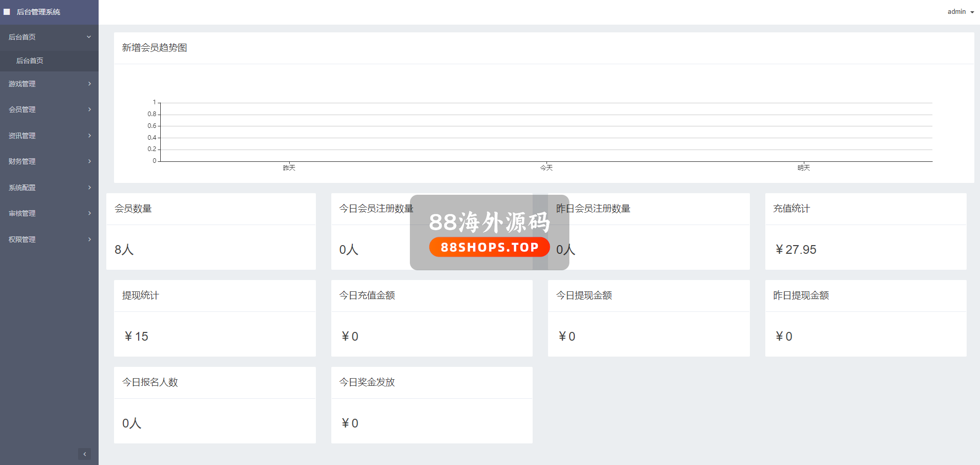Expand the 系统配置 chevron arrow
980x465 pixels.
pos(89,188)
